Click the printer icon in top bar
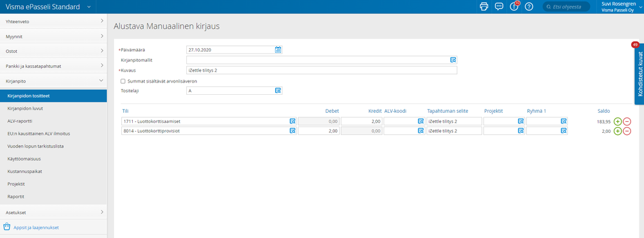This screenshot has height=238, width=644. 484,6
